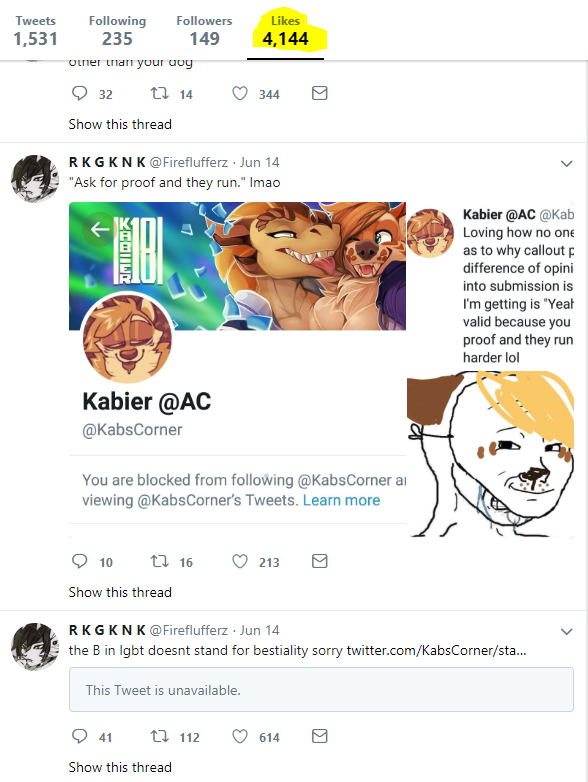Open the Followers tab

(x=204, y=31)
